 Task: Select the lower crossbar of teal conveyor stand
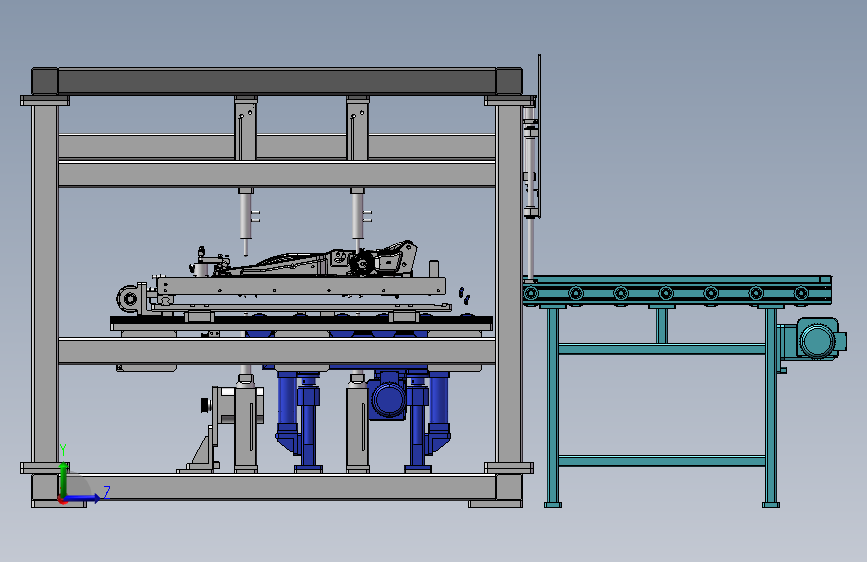pyautogui.click(x=662, y=461)
